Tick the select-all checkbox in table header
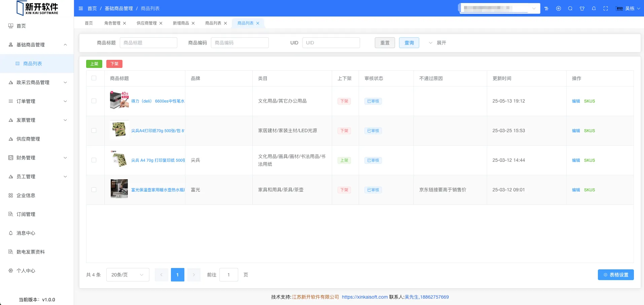 94,78
